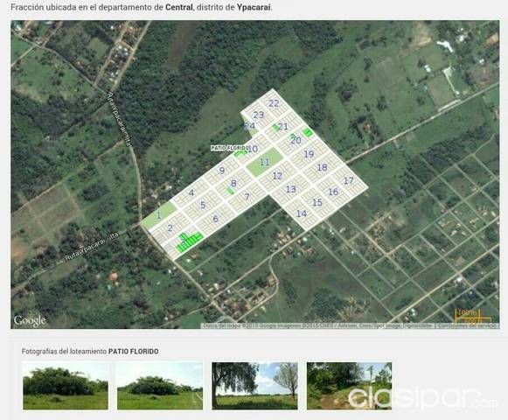Open the first Patio Florido photo thumbnail

(x=66, y=386)
